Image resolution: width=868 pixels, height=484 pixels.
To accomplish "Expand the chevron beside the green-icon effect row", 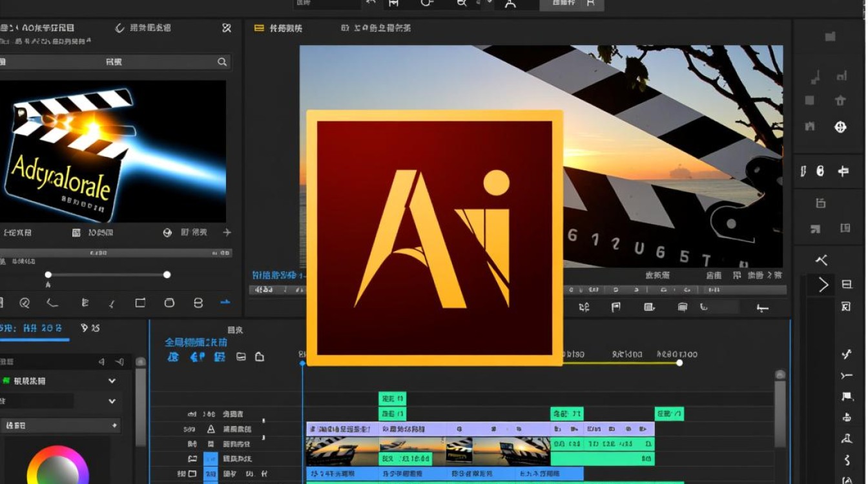I will pyautogui.click(x=112, y=381).
